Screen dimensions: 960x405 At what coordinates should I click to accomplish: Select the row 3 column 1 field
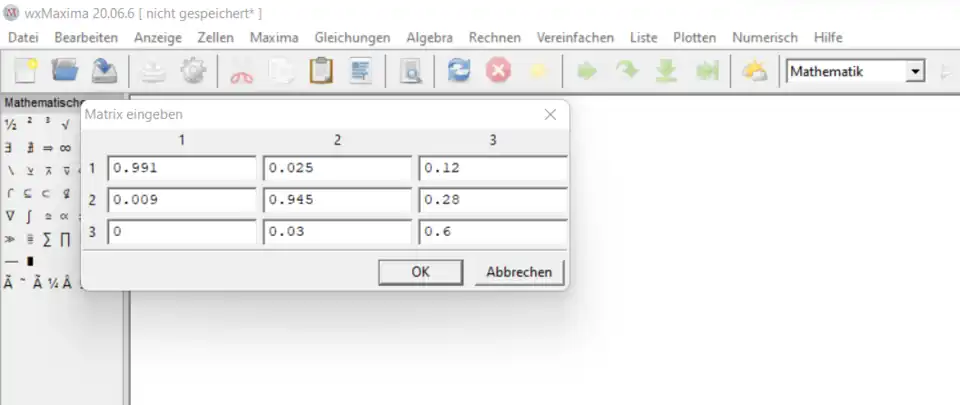[x=182, y=232]
